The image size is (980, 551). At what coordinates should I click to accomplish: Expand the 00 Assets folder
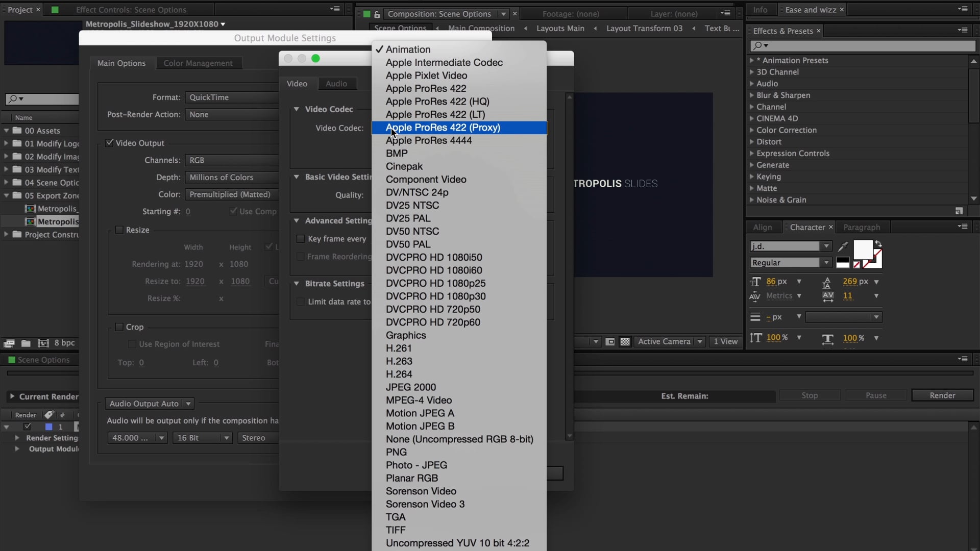pos(6,131)
